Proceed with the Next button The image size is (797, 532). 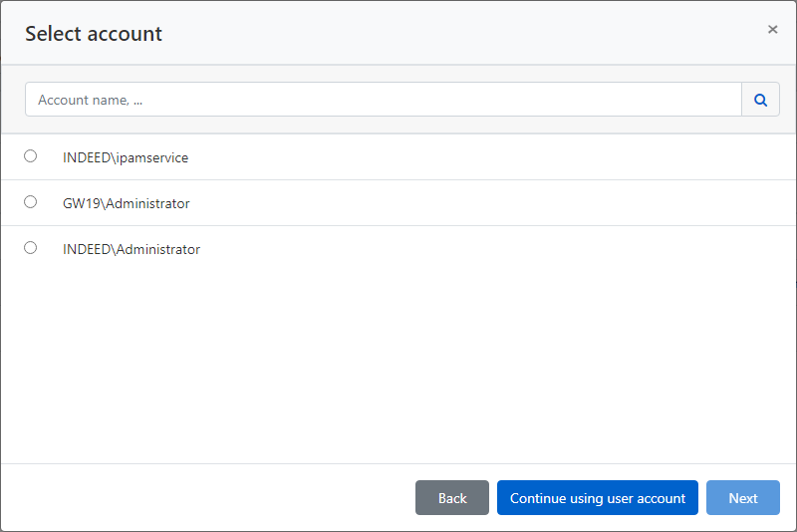[742, 498]
